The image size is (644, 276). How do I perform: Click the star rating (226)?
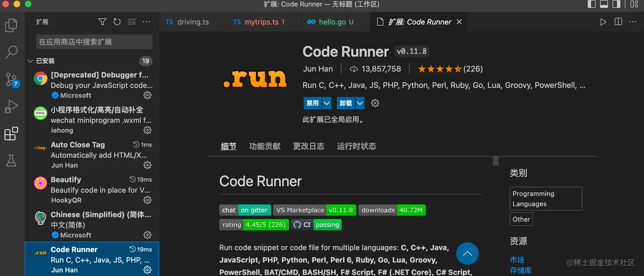(x=450, y=69)
